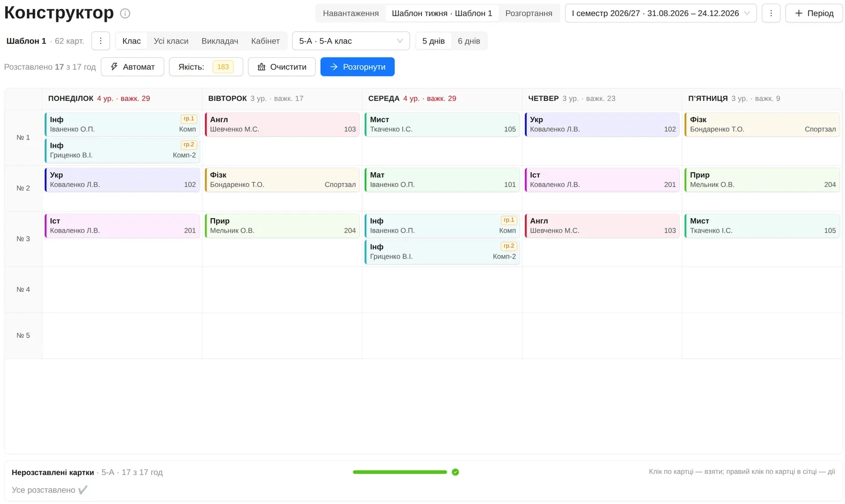
Task: Click the Нерозставлені картки panel title
Action: [x=53, y=472]
